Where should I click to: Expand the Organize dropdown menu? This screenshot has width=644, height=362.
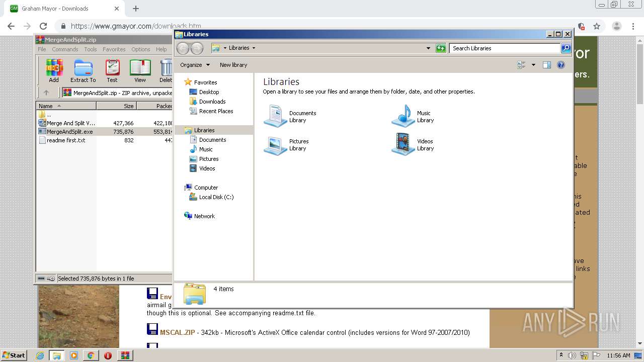coord(195,65)
